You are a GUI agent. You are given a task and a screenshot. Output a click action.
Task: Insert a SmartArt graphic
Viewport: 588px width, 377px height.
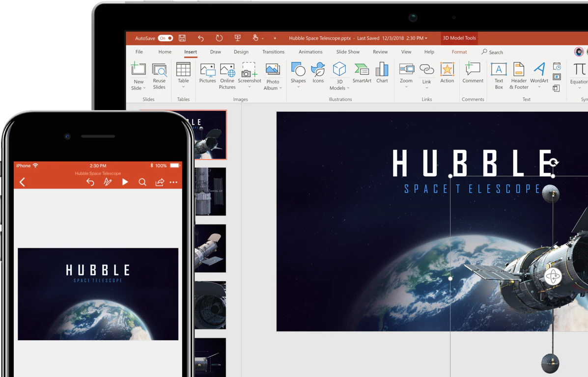tap(362, 73)
